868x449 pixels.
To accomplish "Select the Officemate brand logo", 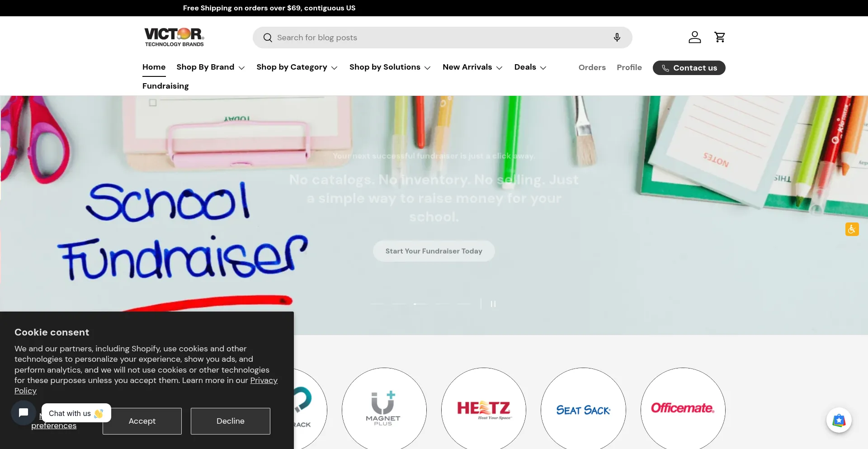I will click(683, 409).
